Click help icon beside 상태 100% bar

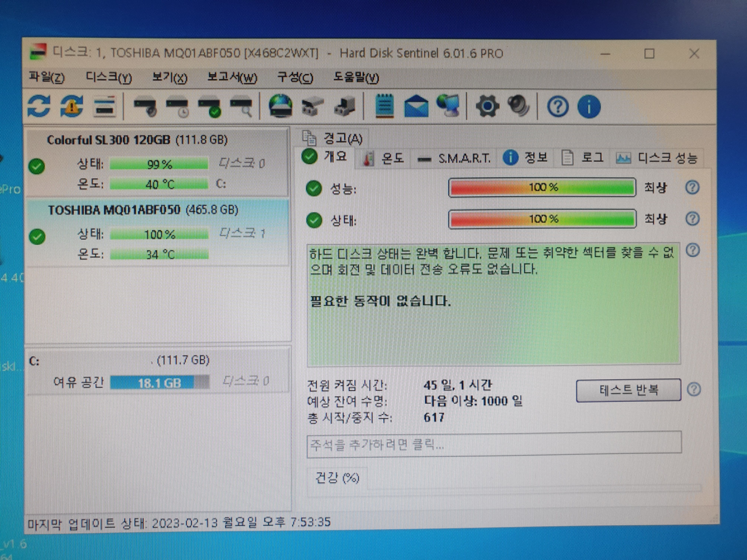tap(693, 219)
